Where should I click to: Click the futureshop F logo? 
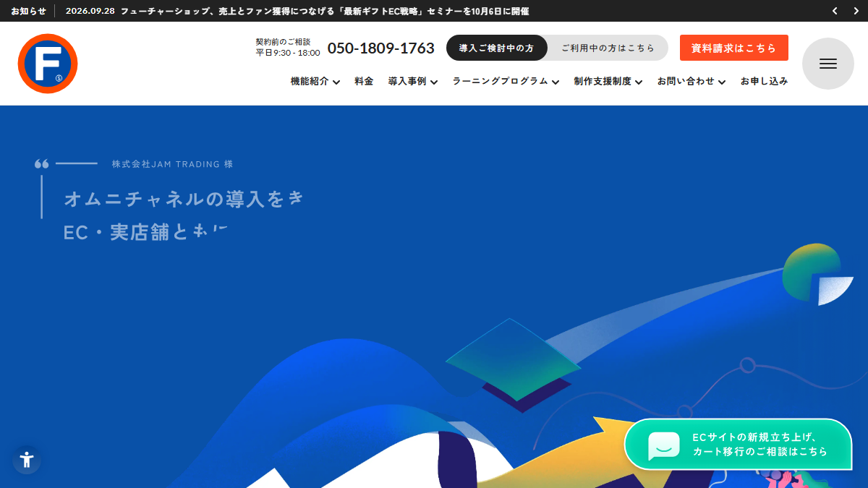coord(48,64)
